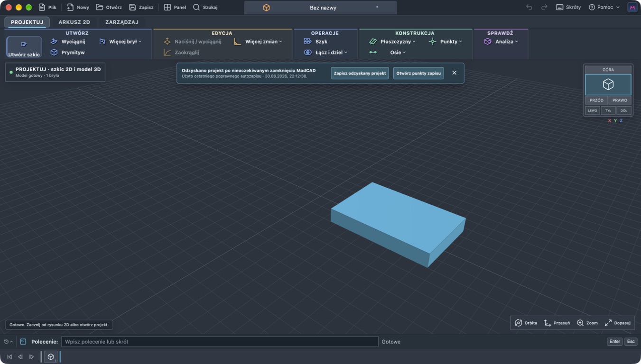The width and height of the screenshot is (641, 364).
Task: Switch to the ARKUSZ 2D tab
Action: 74,22
